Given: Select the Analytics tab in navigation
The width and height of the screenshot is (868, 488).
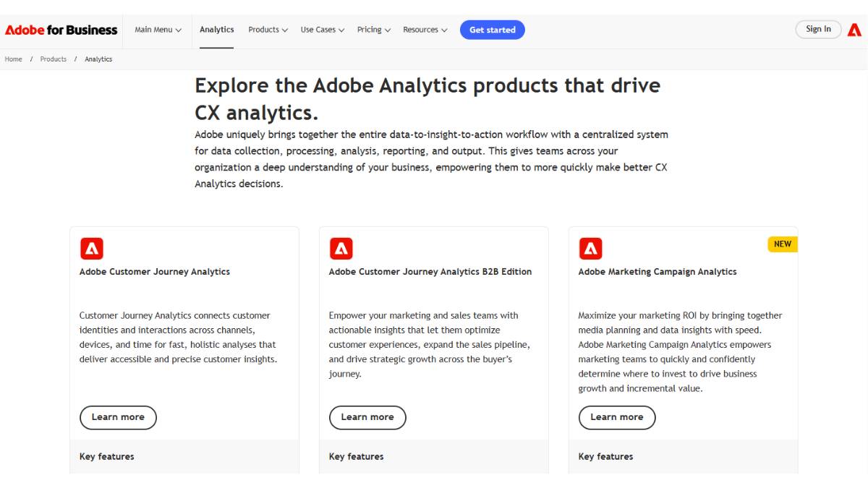Looking at the screenshot, I should 217,30.
